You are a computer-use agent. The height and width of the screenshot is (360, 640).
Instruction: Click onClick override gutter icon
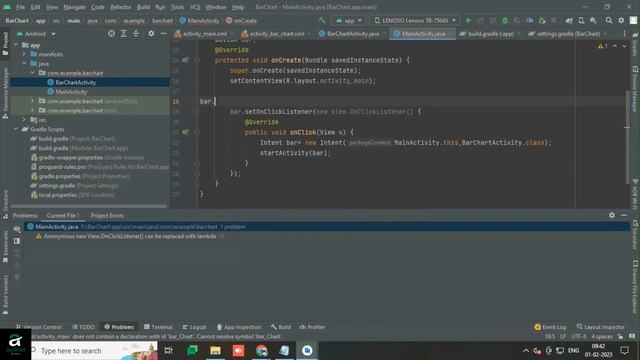185,132
